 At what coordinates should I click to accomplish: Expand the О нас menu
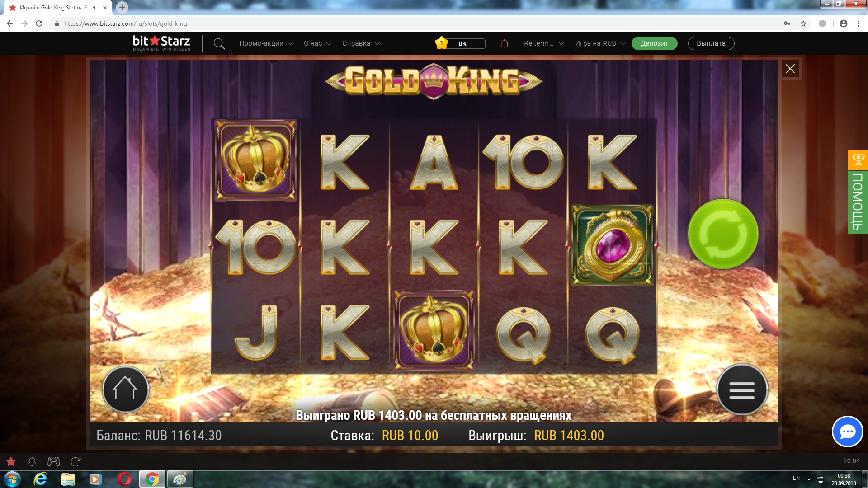coord(317,43)
